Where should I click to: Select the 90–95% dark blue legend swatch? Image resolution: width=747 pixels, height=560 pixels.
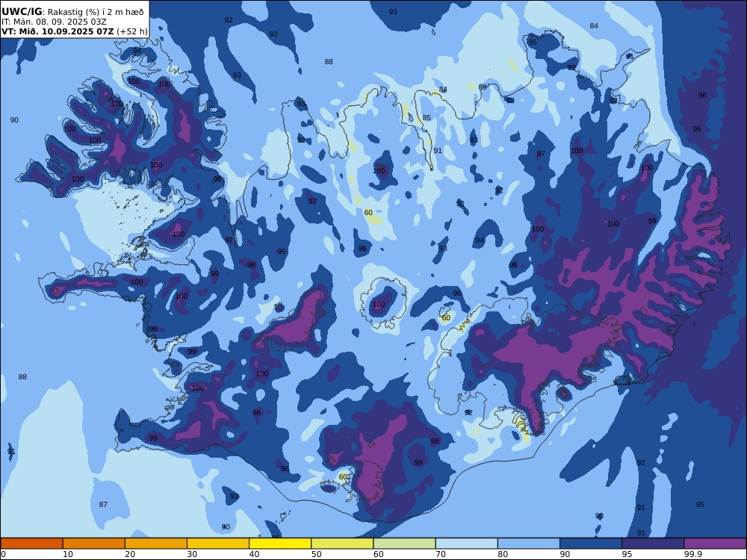pos(591,544)
